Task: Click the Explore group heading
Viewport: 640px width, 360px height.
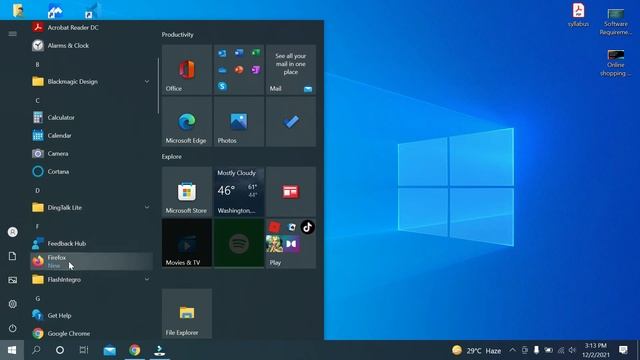Action: point(171,157)
